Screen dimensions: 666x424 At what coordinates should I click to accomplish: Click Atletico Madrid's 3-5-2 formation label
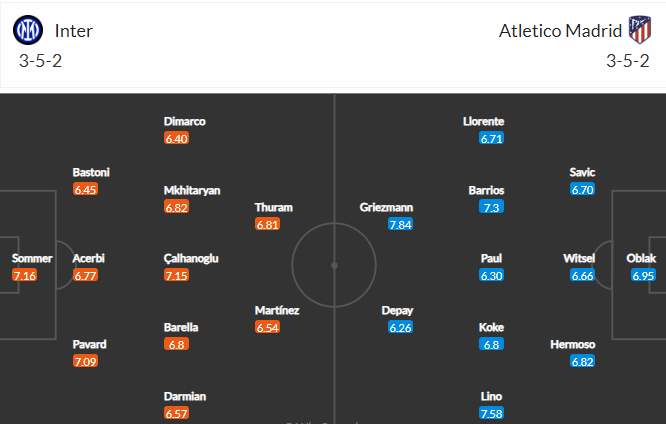(x=628, y=61)
